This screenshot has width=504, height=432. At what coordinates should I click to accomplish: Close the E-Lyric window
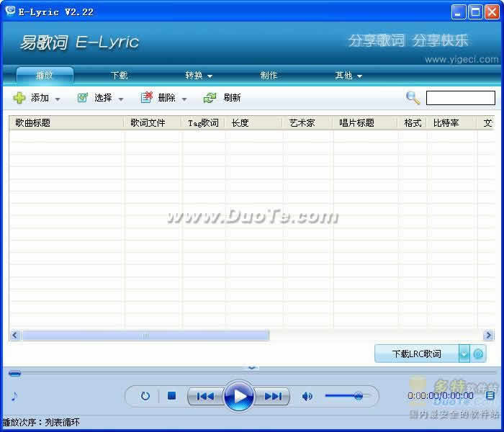492,12
